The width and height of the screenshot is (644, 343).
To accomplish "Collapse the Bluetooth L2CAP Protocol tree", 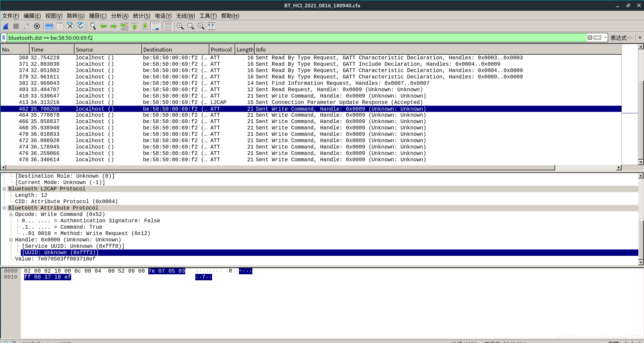I will [x=4, y=189].
